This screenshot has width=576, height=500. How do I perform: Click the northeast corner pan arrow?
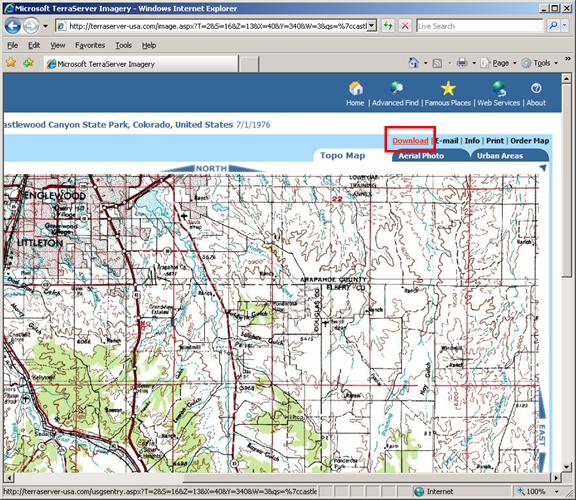tap(543, 168)
